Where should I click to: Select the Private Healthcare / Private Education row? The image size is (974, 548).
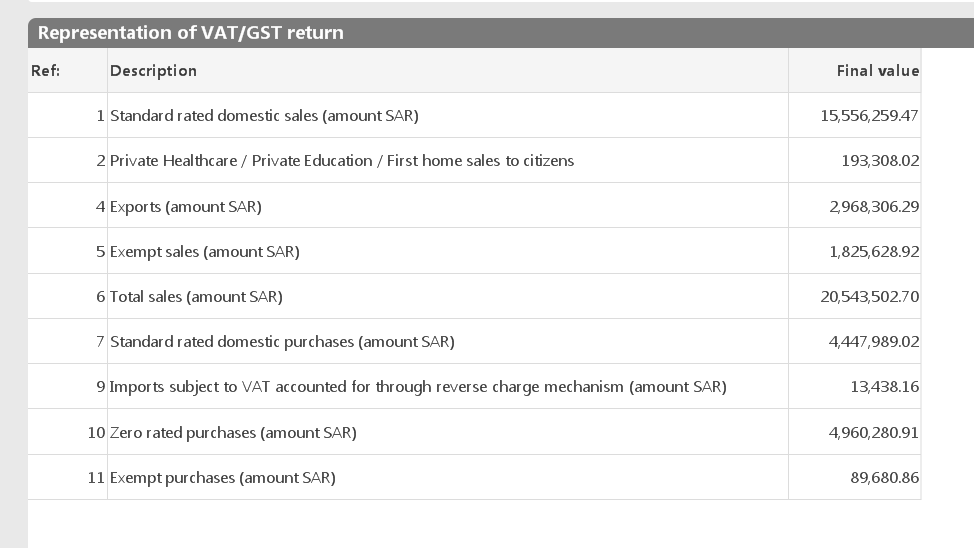click(x=342, y=161)
